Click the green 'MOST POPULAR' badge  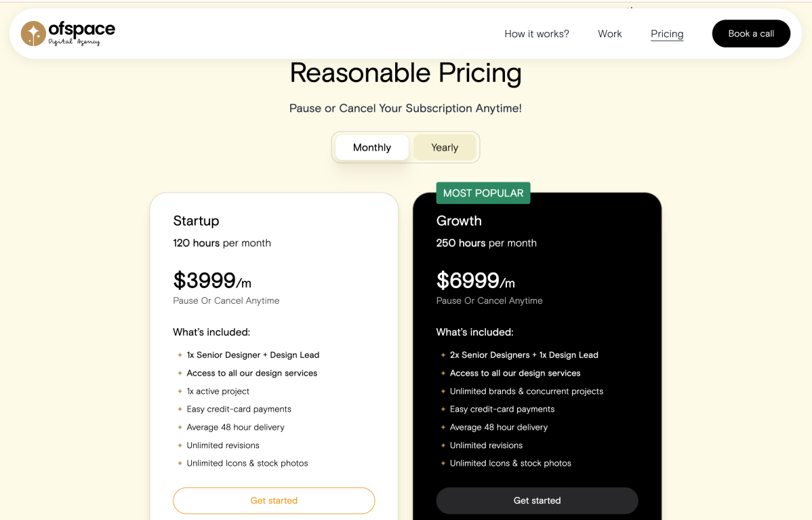483,193
